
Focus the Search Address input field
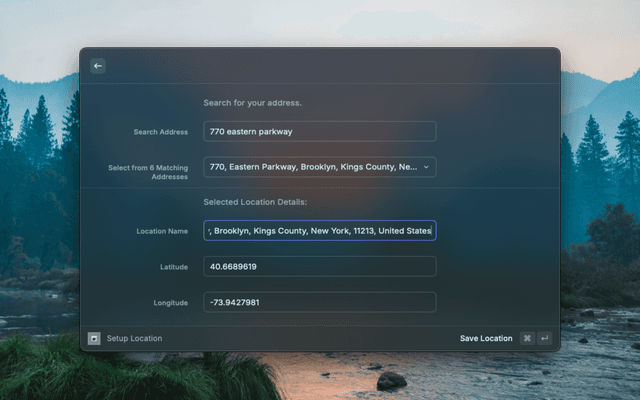pos(319,131)
